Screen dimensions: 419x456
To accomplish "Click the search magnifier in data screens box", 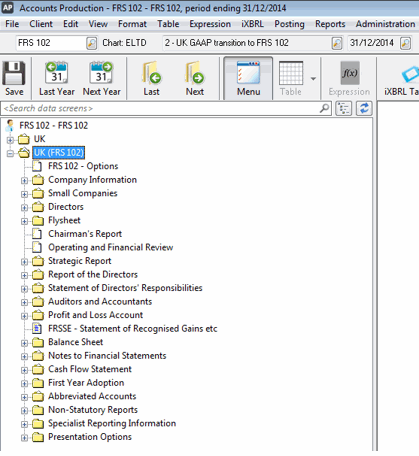I will [324, 108].
